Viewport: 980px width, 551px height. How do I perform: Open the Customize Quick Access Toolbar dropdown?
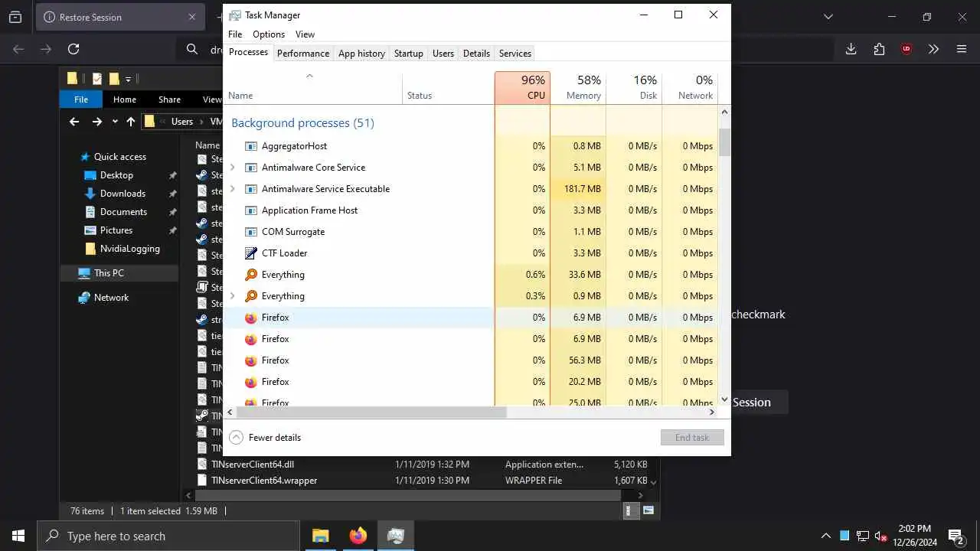pyautogui.click(x=129, y=78)
